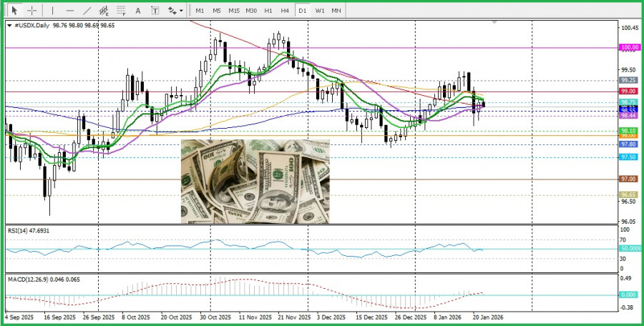
Task: Click the 26 Sep 2025 date label
Action: click(98, 318)
